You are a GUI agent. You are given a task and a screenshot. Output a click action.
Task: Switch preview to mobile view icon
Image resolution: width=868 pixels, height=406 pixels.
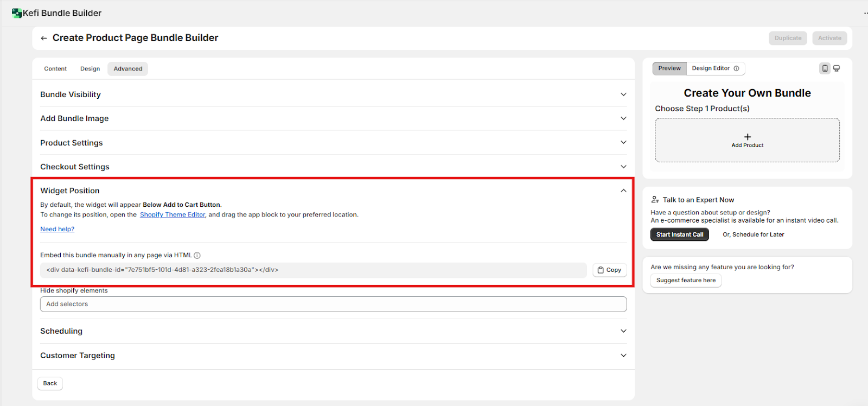[x=825, y=68]
